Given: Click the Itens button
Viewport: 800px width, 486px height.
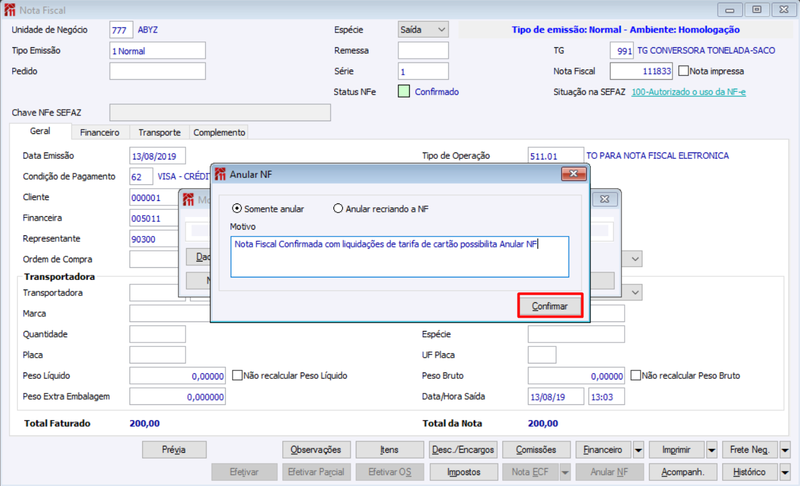Looking at the screenshot, I should coord(389,450).
